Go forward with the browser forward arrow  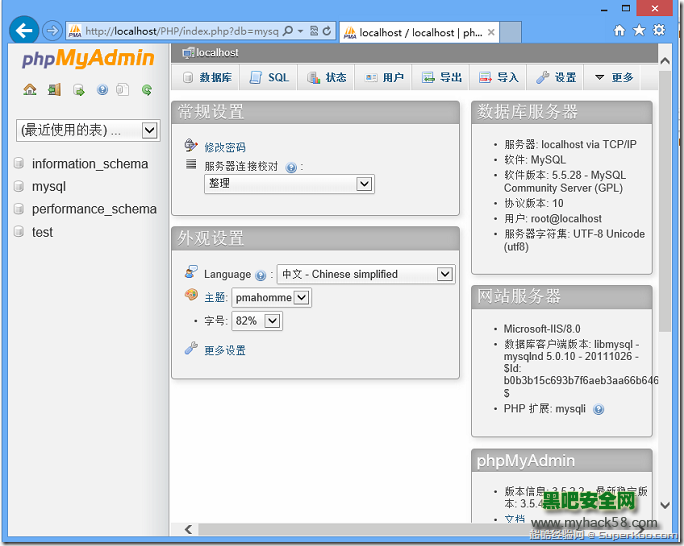(x=52, y=31)
